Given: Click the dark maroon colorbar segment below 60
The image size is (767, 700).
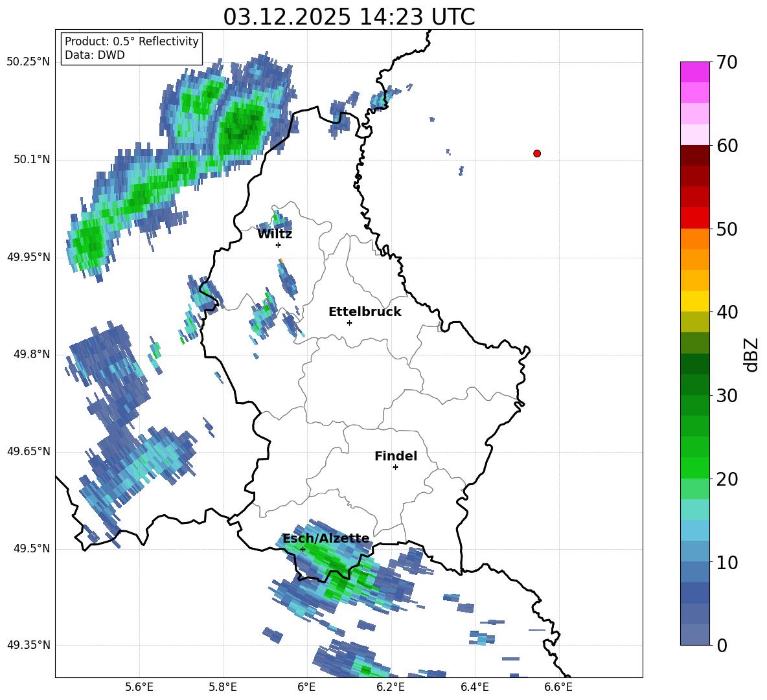Looking at the screenshot, I should click(x=694, y=156).
